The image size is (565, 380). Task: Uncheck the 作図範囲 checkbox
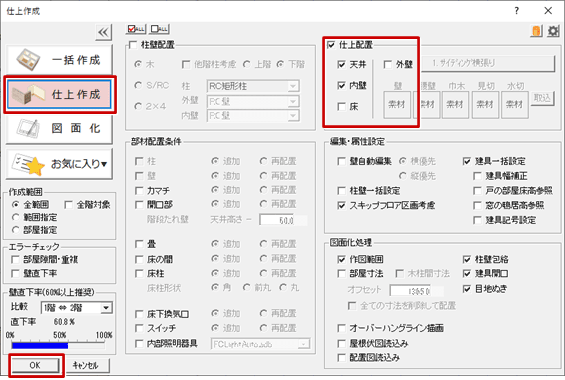tap(342, 259)
